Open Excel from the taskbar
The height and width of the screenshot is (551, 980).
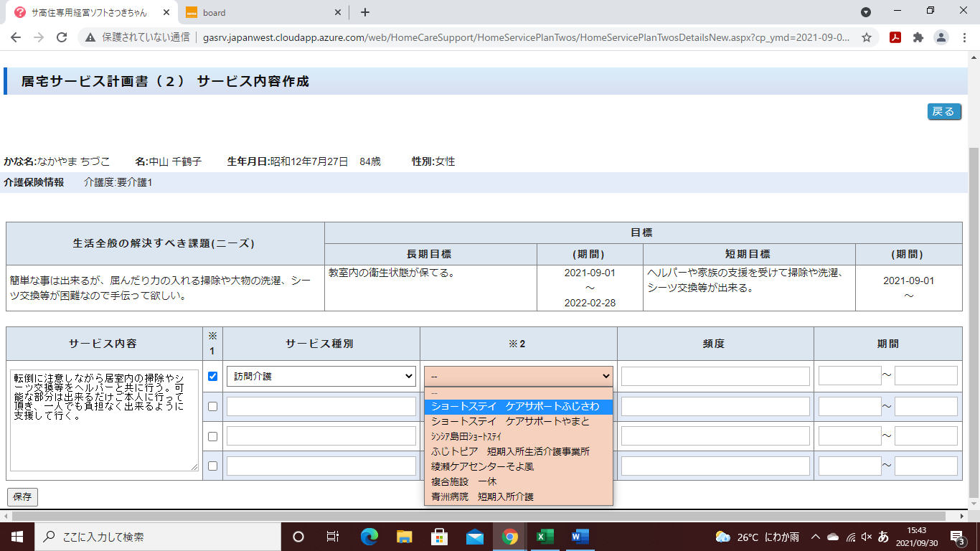point(546,537)
